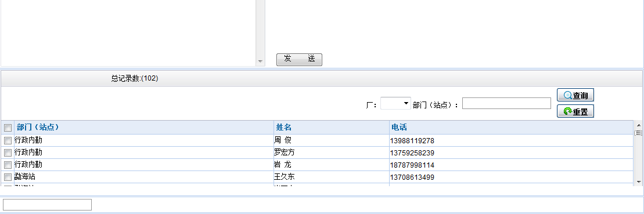
Task: Open the 厂 factory dropdown
Action: pos(395,103)
